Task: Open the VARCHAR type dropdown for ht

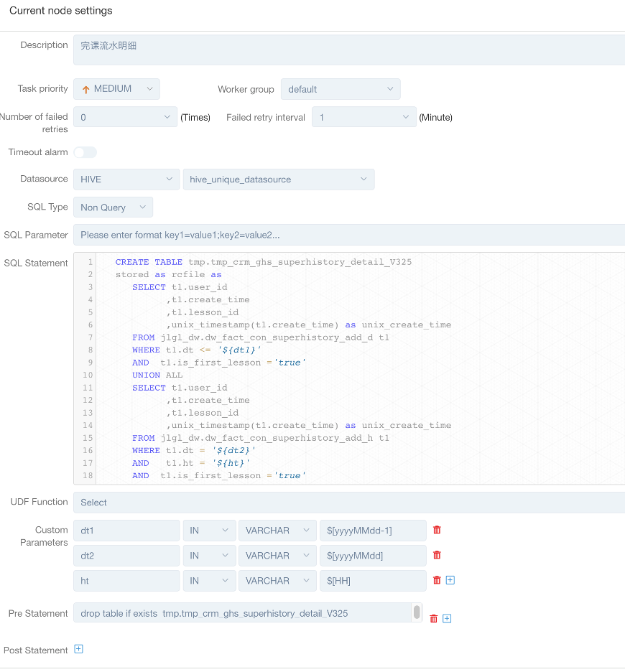Action: pos(277,581)
